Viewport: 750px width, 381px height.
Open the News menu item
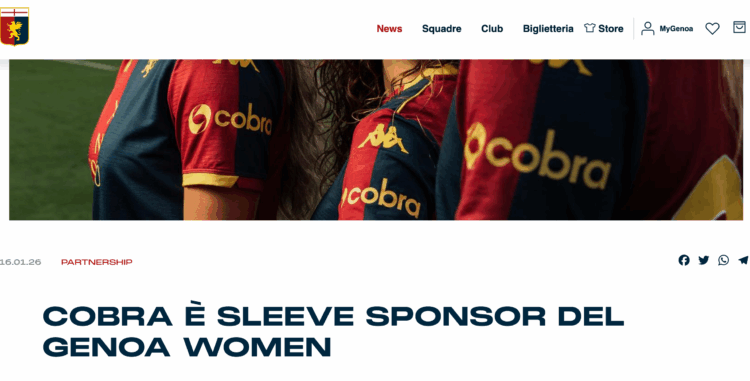tap(389, 29)
